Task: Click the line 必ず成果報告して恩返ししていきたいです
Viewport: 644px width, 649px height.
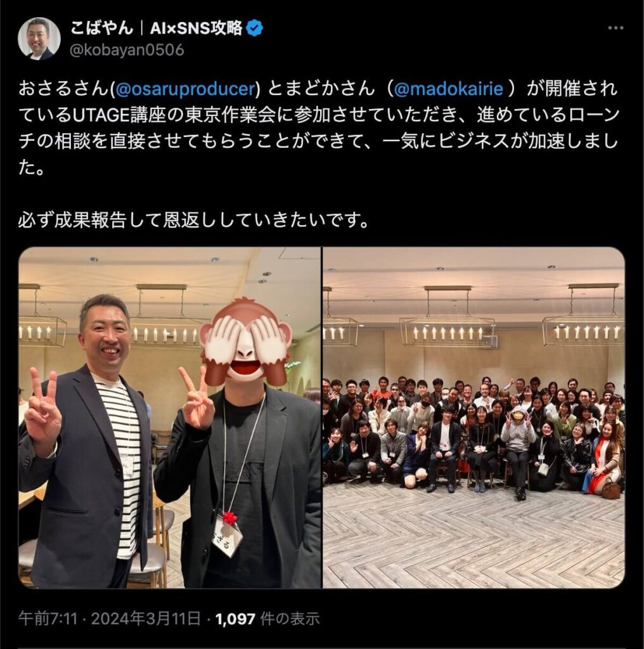Action: pos(193,221)
